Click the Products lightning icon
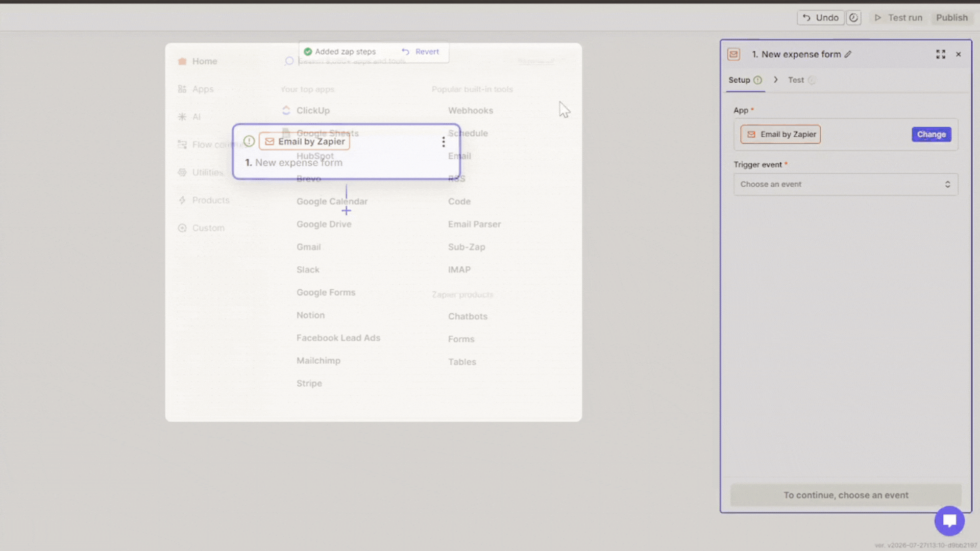Image resolution: width=980 pixels, height=551 pixels. (182, 200)
